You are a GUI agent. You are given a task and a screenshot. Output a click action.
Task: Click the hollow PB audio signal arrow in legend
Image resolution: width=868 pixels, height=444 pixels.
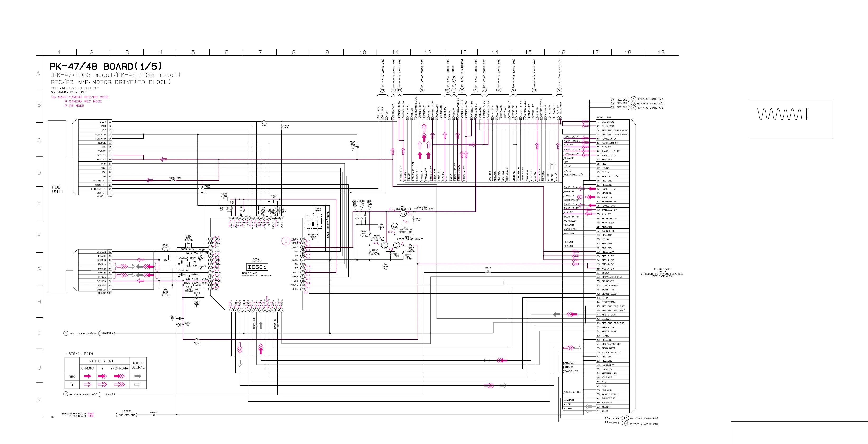pyautogui.click(x=138, y=385)
